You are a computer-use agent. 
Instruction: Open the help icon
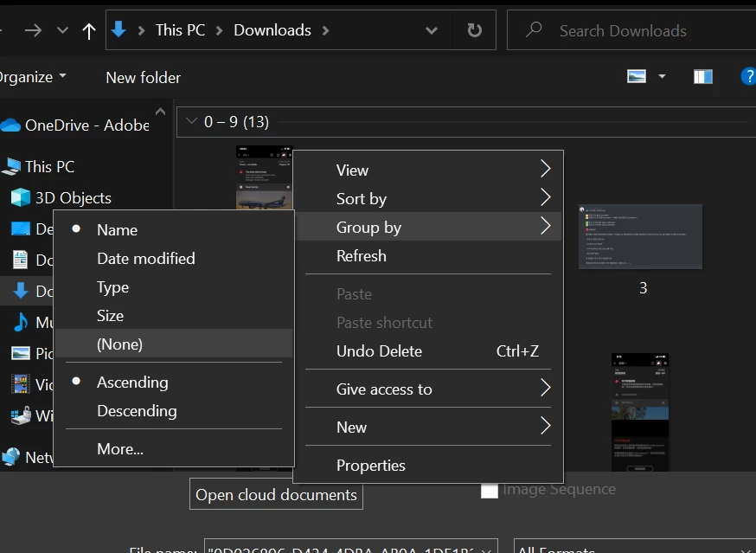click(x=748, y=76)
